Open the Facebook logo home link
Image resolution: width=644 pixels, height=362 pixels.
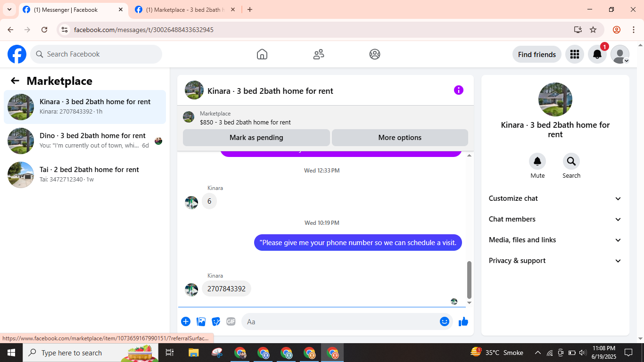click(17, 54)
